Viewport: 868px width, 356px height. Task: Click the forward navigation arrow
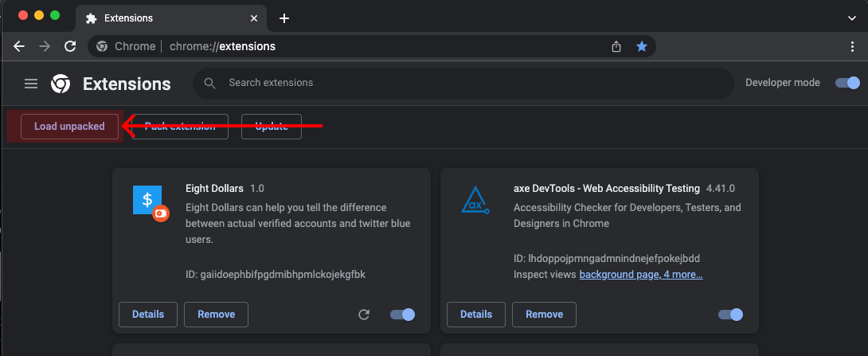(45, 46)
